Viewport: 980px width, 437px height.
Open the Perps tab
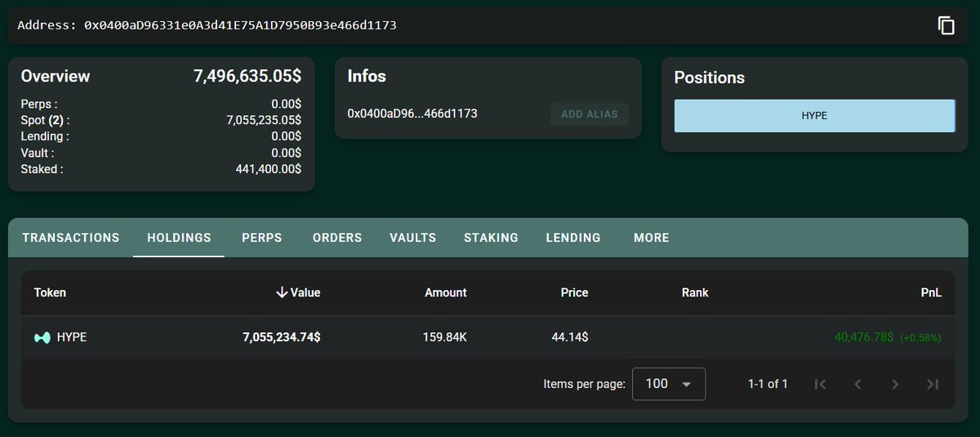(262, 238)
